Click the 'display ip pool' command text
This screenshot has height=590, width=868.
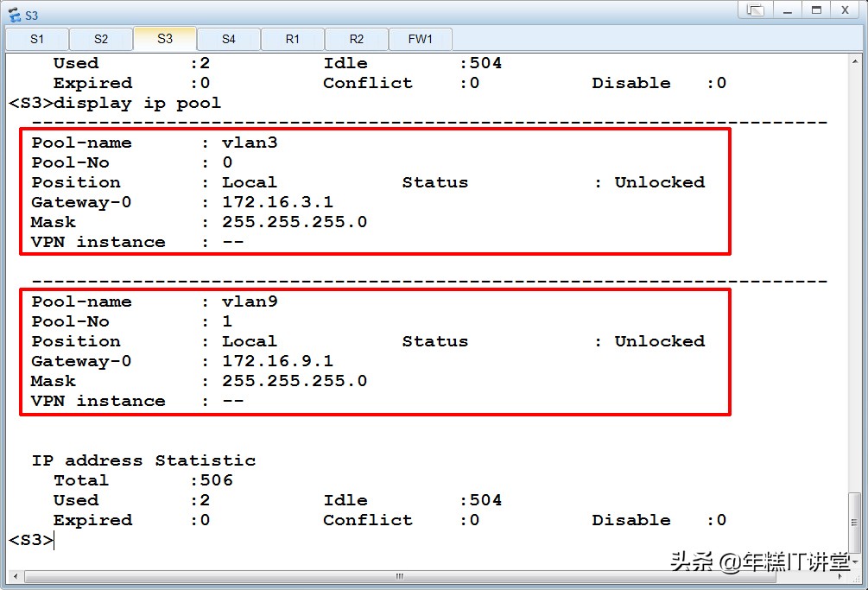tap(137, 103)
